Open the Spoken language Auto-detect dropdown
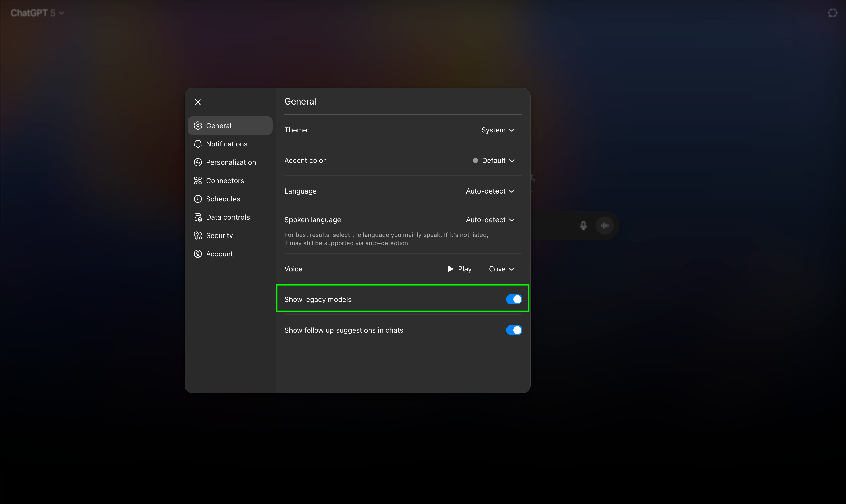846x504 pixels. (490, 220)
